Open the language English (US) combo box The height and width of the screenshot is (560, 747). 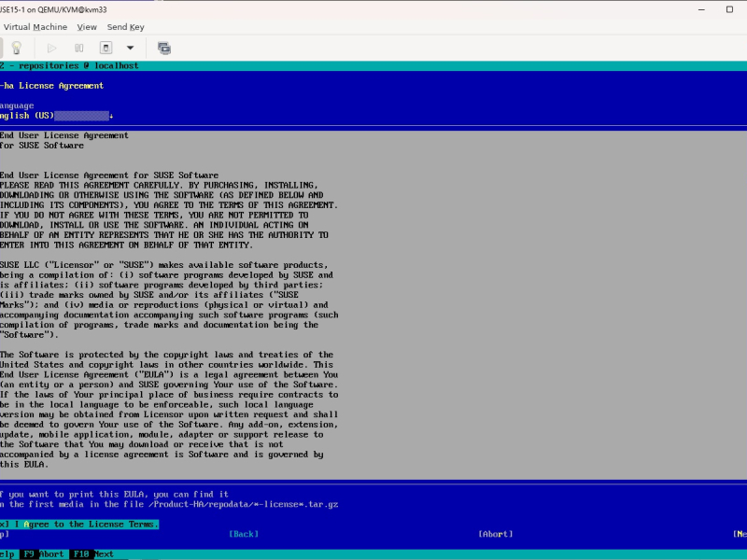click(x=56, y=116)
